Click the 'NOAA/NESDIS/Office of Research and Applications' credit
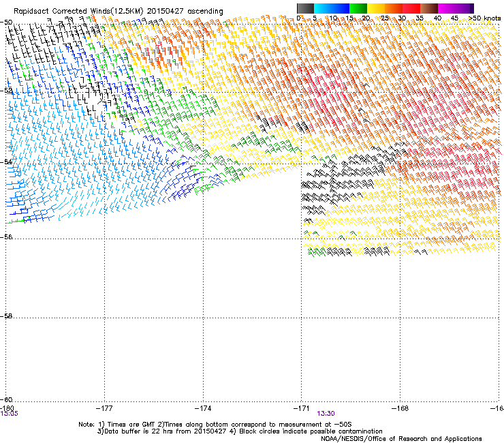The height and width of the screenshot is (443, 504). pyautogui.click(x=401, y=439)
